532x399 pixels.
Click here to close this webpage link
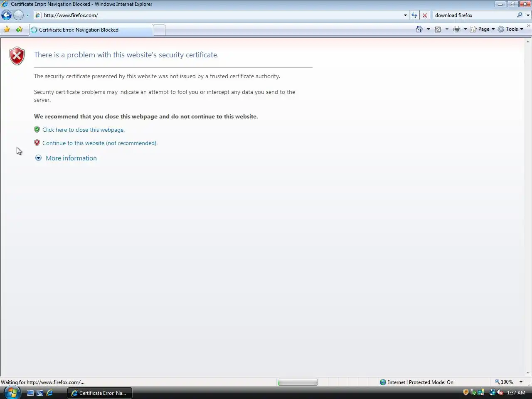(84, 130)
